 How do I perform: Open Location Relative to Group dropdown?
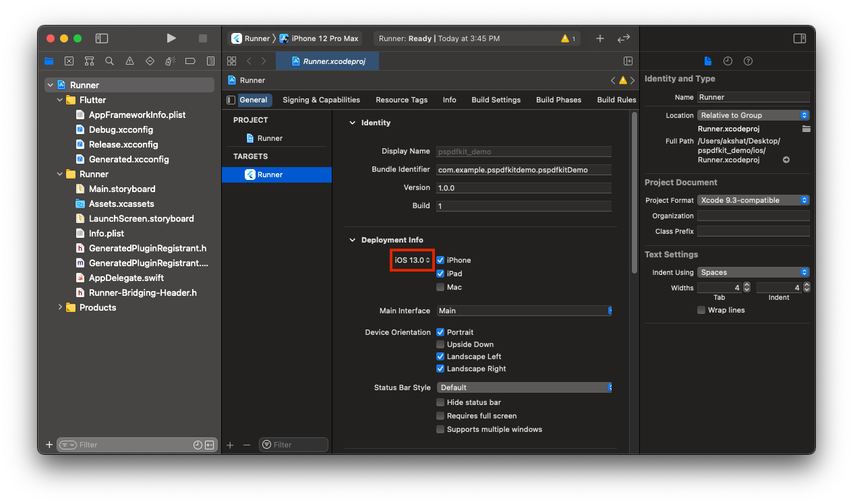point(753,115)
